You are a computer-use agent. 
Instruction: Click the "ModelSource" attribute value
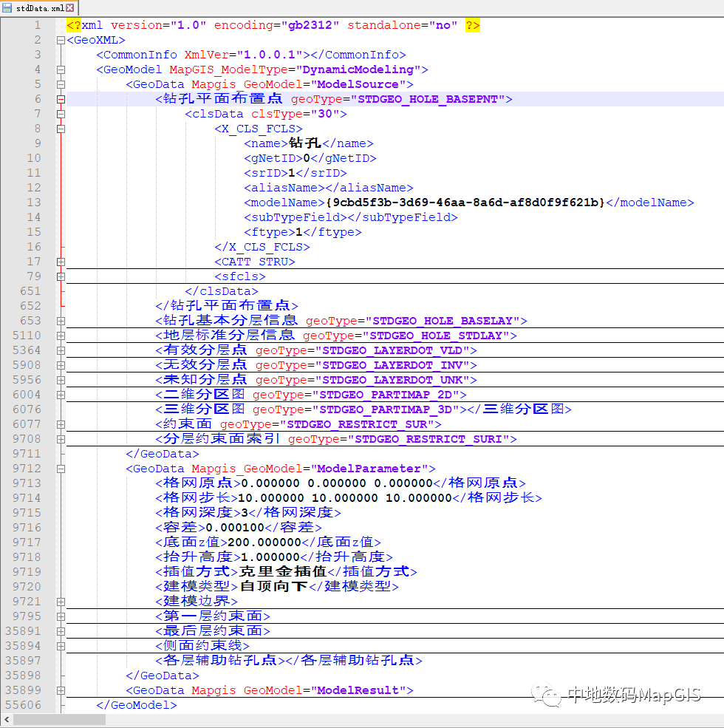pos(358,84)
